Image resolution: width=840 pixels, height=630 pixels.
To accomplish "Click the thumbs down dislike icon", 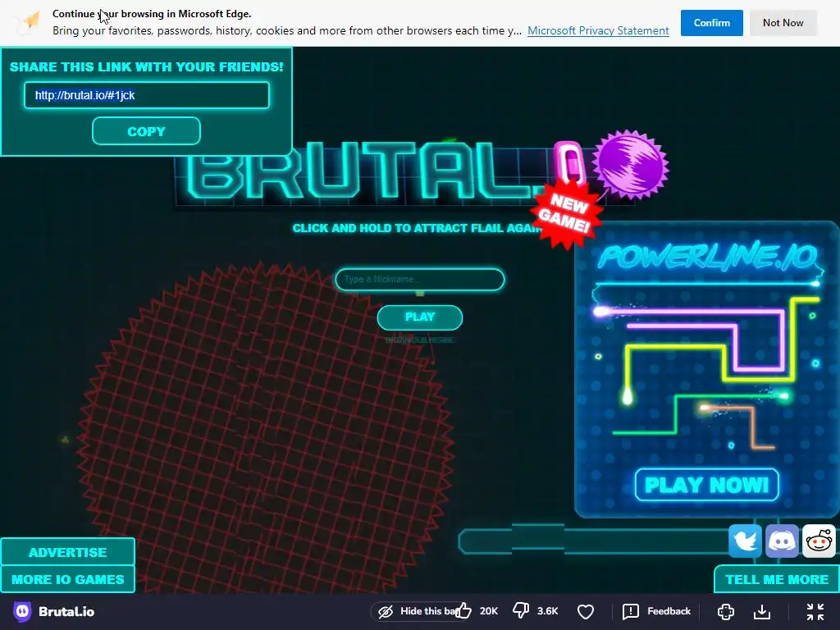I will tap(521, 610).
